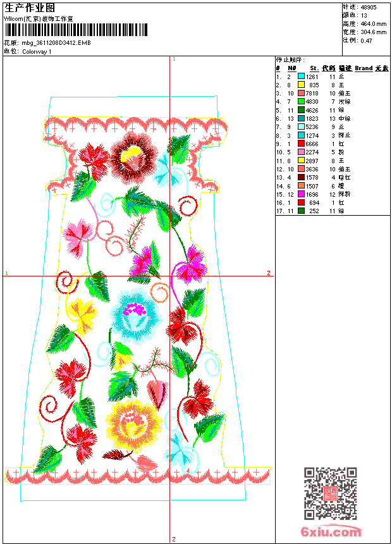The width and height of the screenshot is (392, 544).
Task: Click the turquoise swatch for stop 8
Action: [301, 135]
